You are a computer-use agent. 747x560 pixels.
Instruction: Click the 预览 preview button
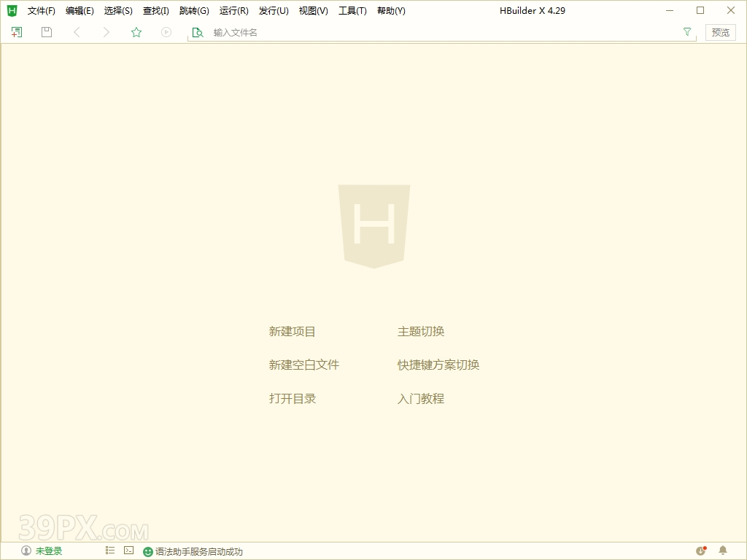[x=720, y=32]
